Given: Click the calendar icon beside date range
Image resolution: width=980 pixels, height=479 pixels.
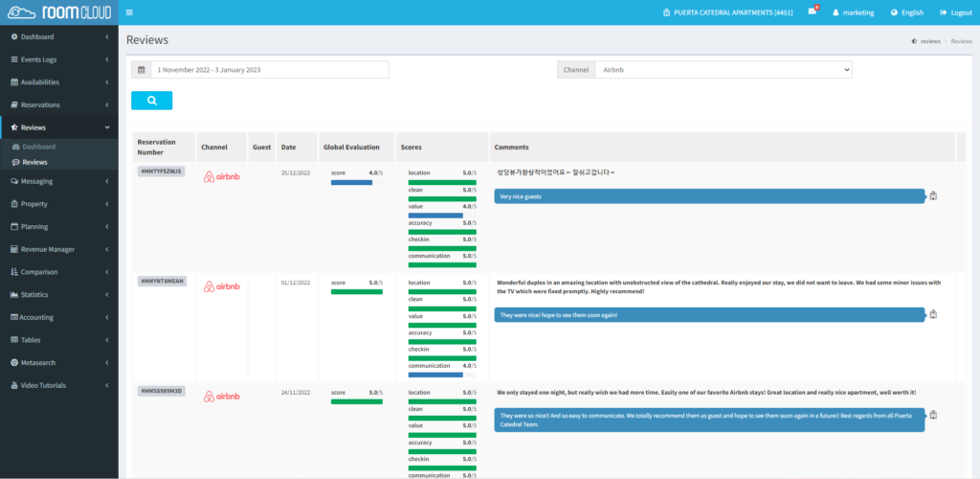Looking at the screenshot, I should (x=141, y=70).
